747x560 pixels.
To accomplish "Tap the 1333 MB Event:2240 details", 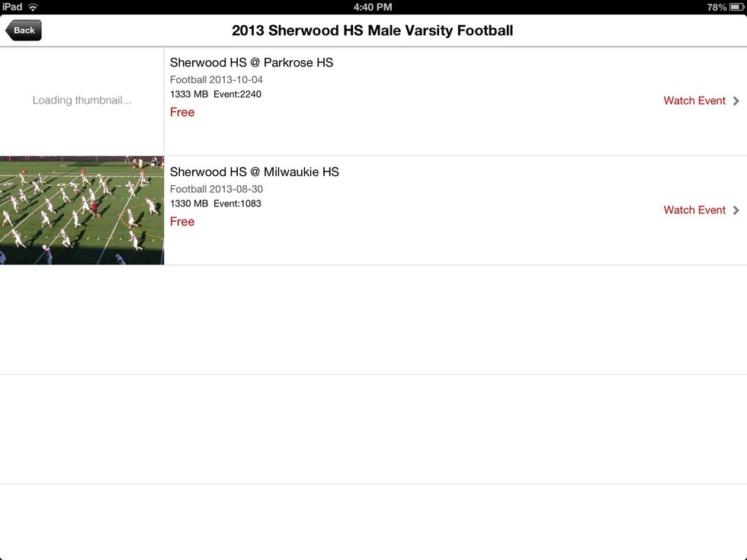I will [216, 94].
